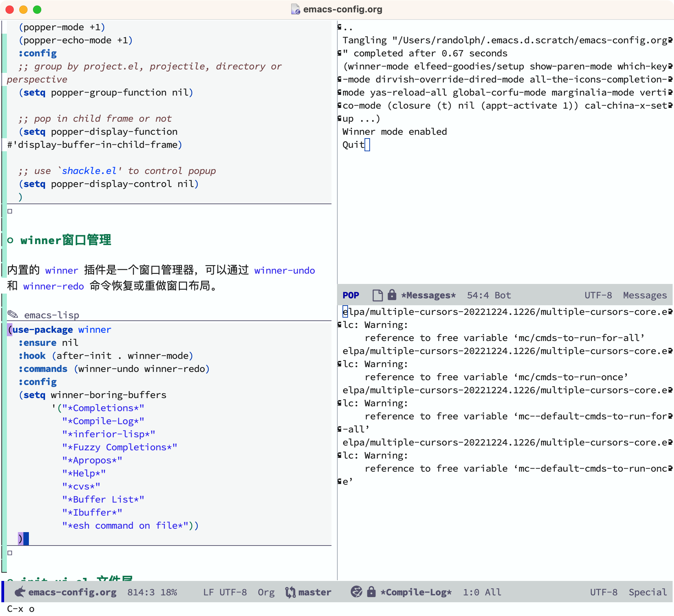
Task: Click the :hook (after-init . winner-mode) line
Action: 106,356
